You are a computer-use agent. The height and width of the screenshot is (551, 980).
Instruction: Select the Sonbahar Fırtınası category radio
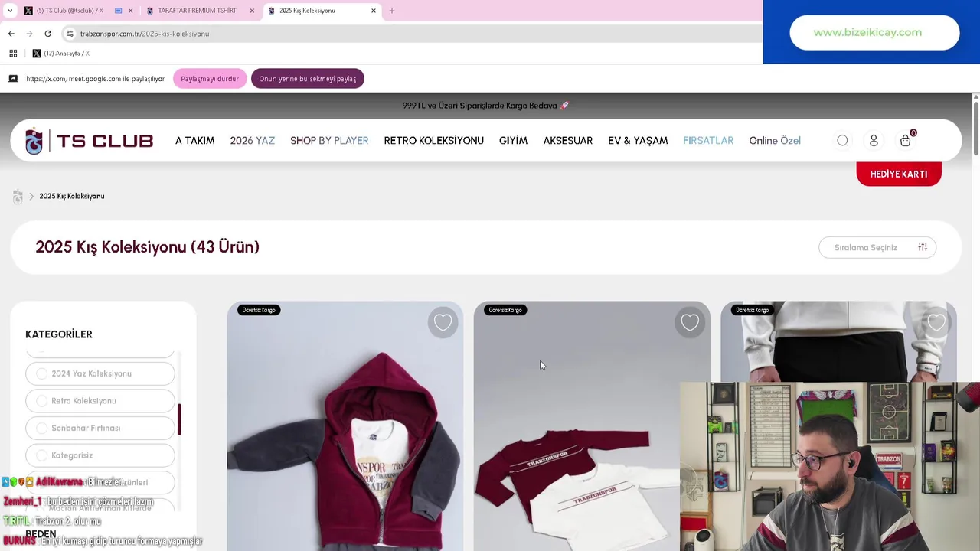coord(41,429)
